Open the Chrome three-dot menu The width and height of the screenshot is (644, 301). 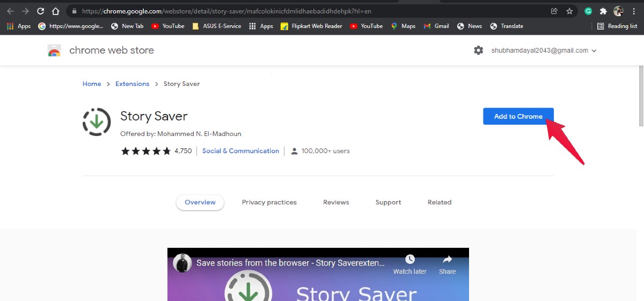pos(634,11)
